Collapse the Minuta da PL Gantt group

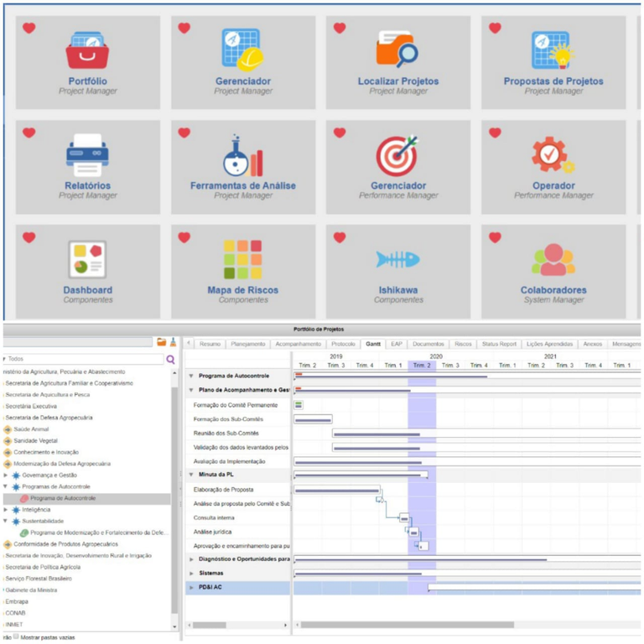pos(191,475)
